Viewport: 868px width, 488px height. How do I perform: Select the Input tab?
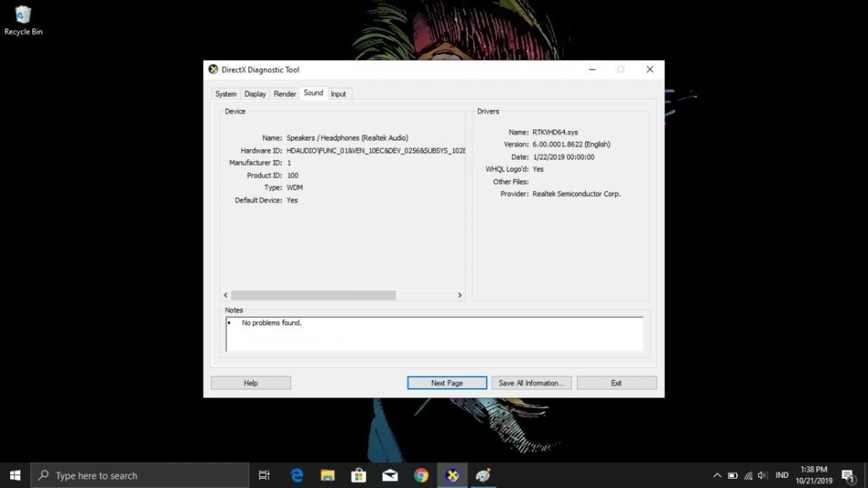(339, 94)
